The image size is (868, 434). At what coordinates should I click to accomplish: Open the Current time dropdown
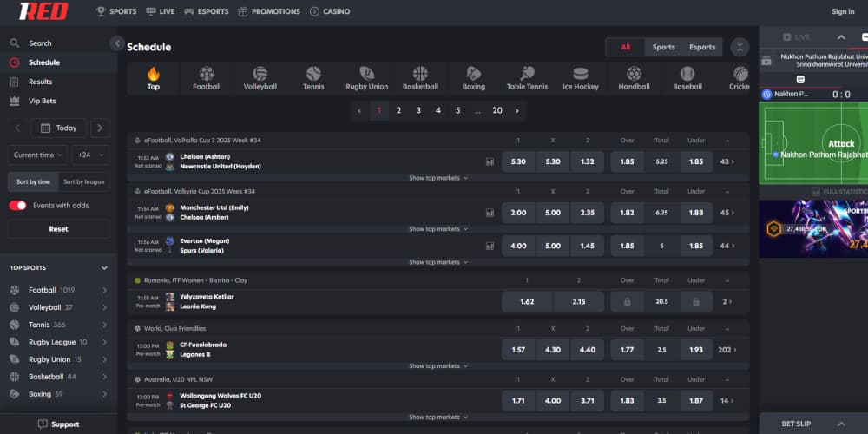click(x=37, y=155)
